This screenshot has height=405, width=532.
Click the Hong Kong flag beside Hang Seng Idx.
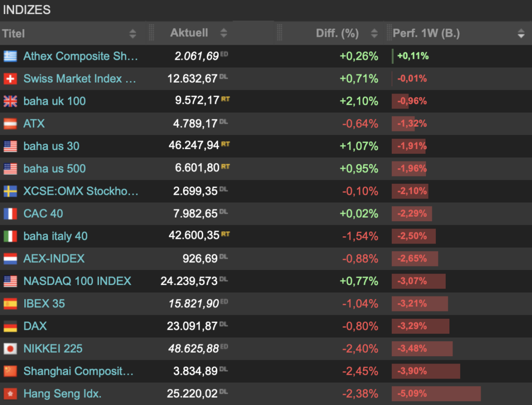10,394
